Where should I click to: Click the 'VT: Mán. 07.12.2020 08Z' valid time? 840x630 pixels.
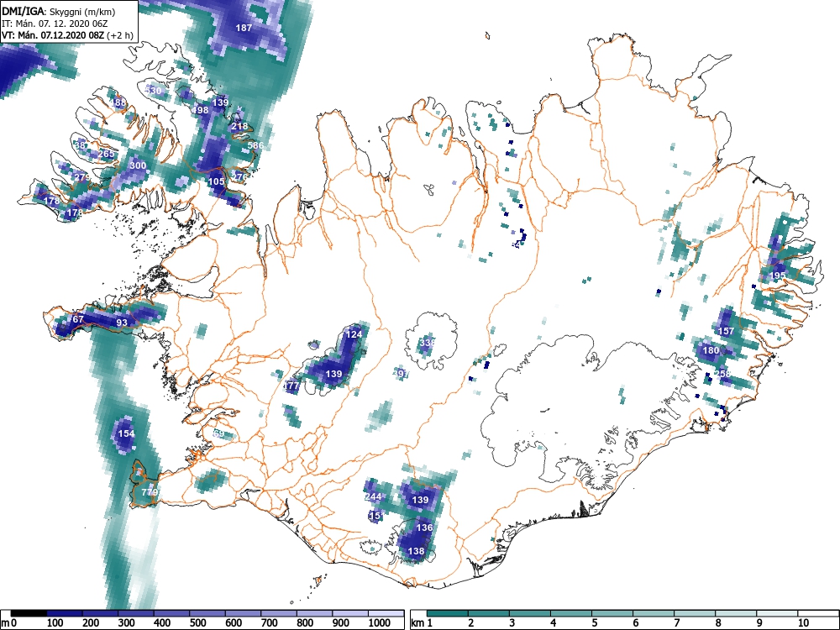point(54,35)
